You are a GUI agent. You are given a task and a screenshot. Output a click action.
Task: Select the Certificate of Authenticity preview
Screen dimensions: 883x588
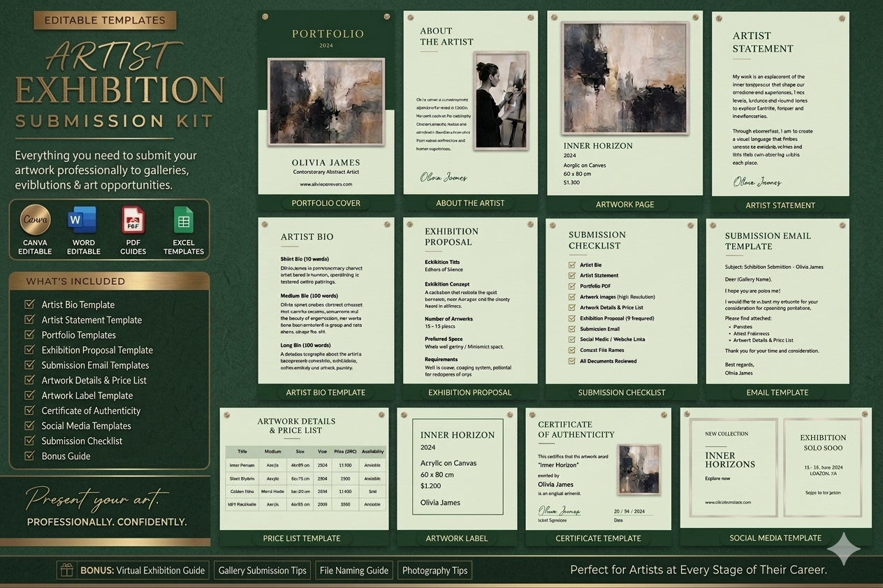pos(599,468)
